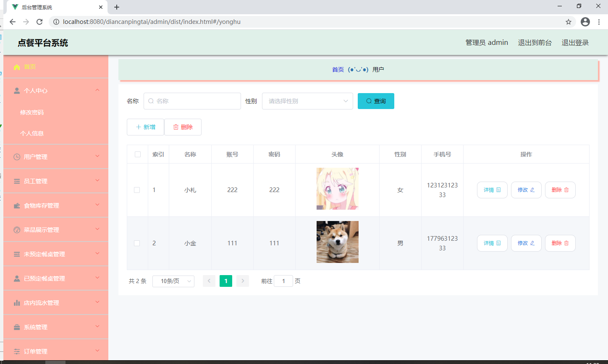Click 退出登录 in the top bar

pos(575,42)
